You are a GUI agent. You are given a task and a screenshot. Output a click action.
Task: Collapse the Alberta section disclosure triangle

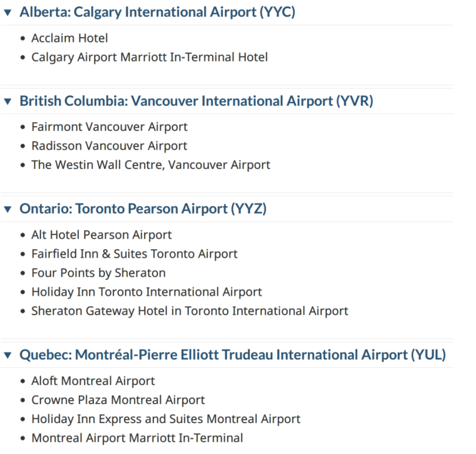tap(7, 12)
